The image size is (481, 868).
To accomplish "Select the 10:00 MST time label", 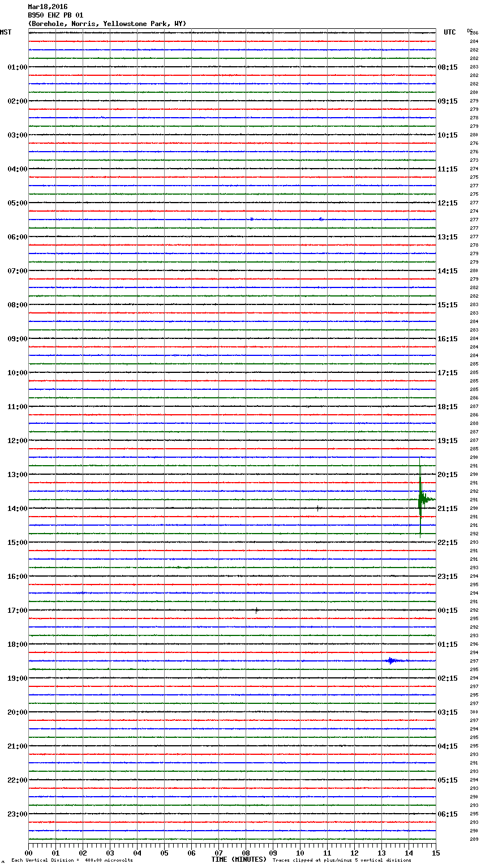I will (18, 373).
